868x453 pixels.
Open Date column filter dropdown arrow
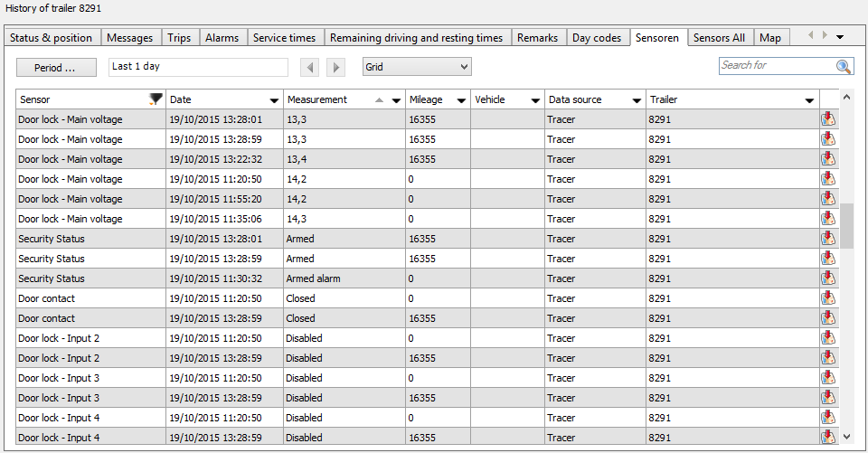[274, 100]
